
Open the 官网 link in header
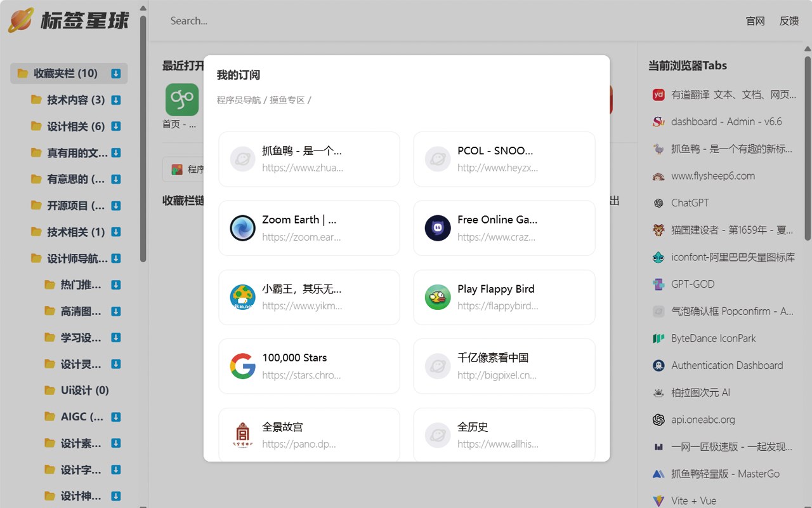click(x=755, y=21)
